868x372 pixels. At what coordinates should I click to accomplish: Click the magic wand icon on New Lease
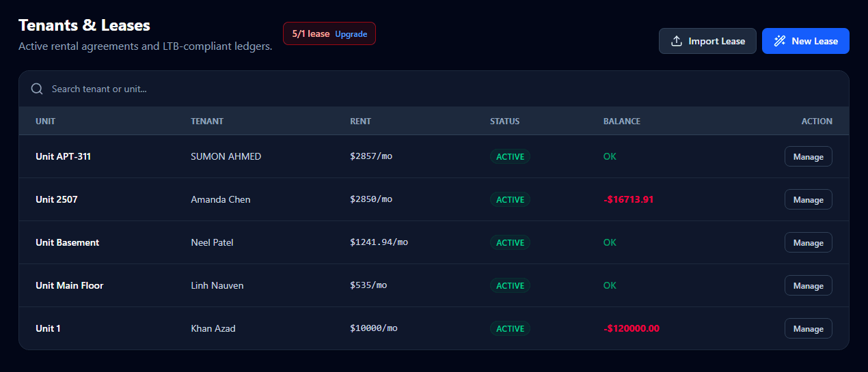tap(779, 41)
